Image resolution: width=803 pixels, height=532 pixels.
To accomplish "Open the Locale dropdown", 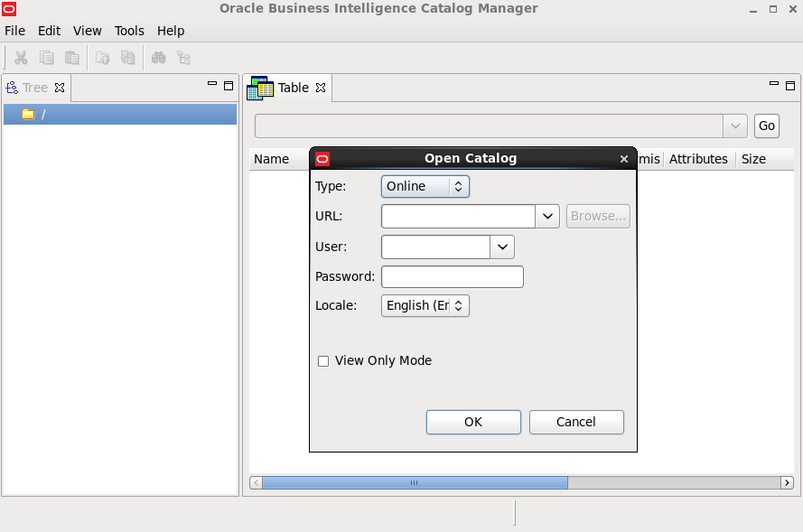I will click(425, 305).
